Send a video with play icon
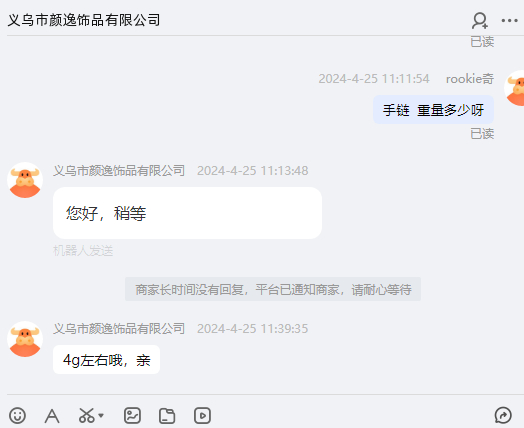 [x=202, y=416]
